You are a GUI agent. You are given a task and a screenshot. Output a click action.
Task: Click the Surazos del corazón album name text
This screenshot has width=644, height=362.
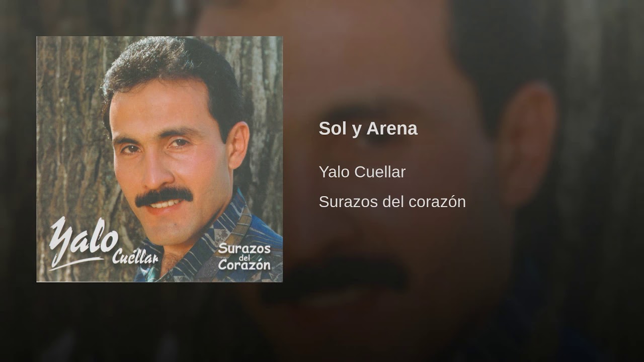(x=392, y=202)
